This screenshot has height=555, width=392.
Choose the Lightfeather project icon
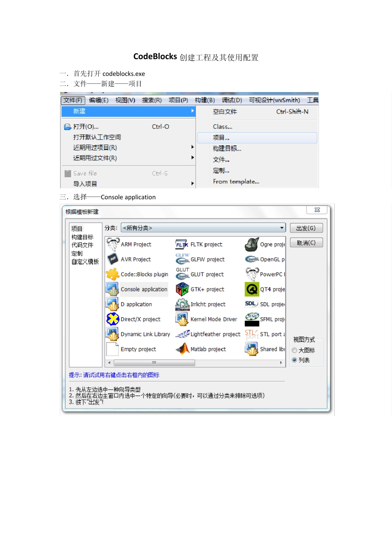click(x=182, y=334)
